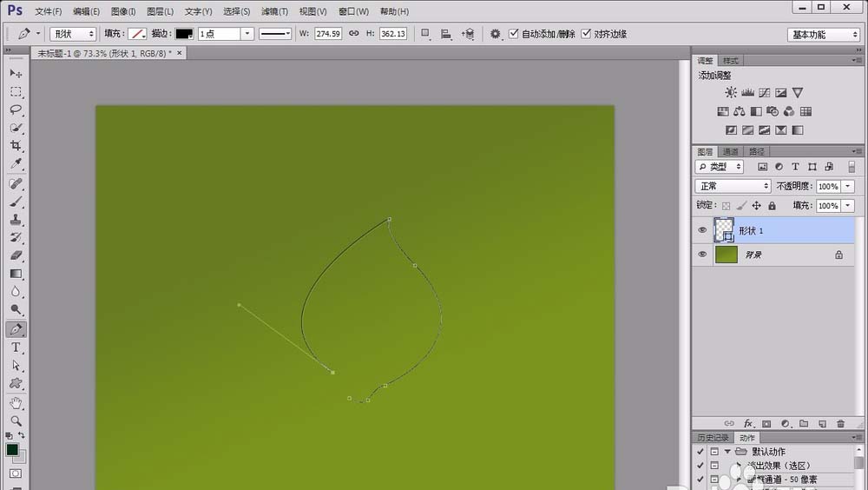
Task: Toggle visibility of the 背景 layer
Action: (x=702, y=255)
